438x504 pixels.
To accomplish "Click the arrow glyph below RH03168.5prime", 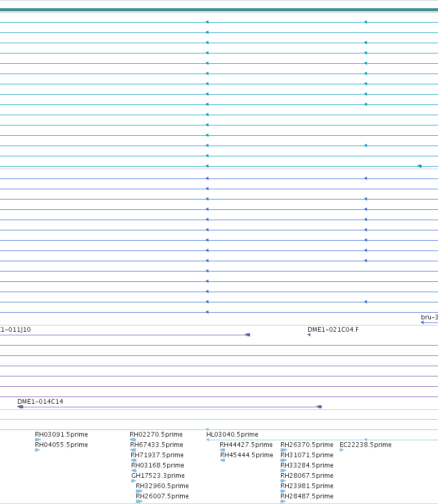I will click(134, 471).
